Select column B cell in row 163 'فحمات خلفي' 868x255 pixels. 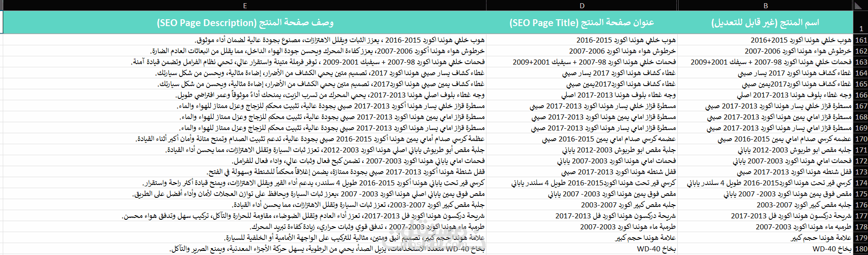click(x=765, y=62)
